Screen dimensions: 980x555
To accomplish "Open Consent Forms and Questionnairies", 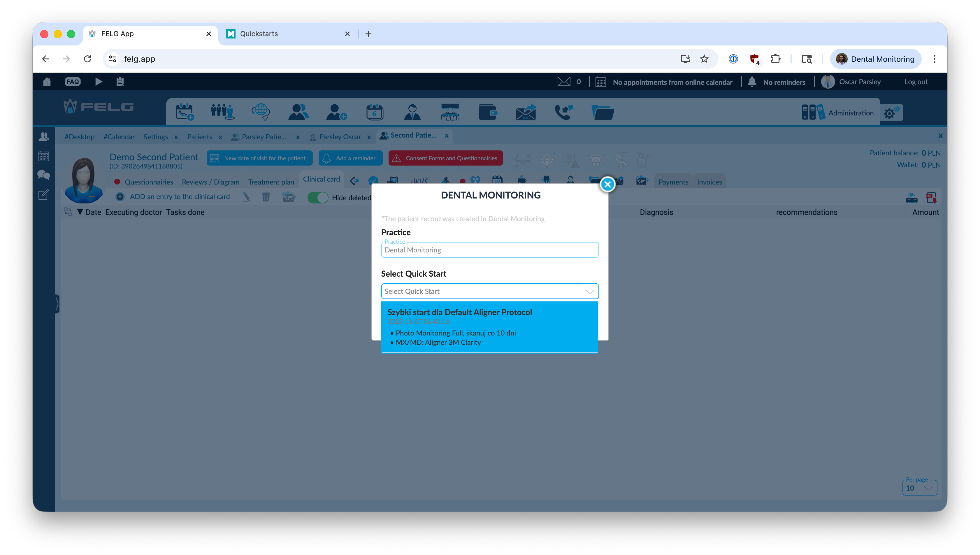I will (x=446, y=158).
